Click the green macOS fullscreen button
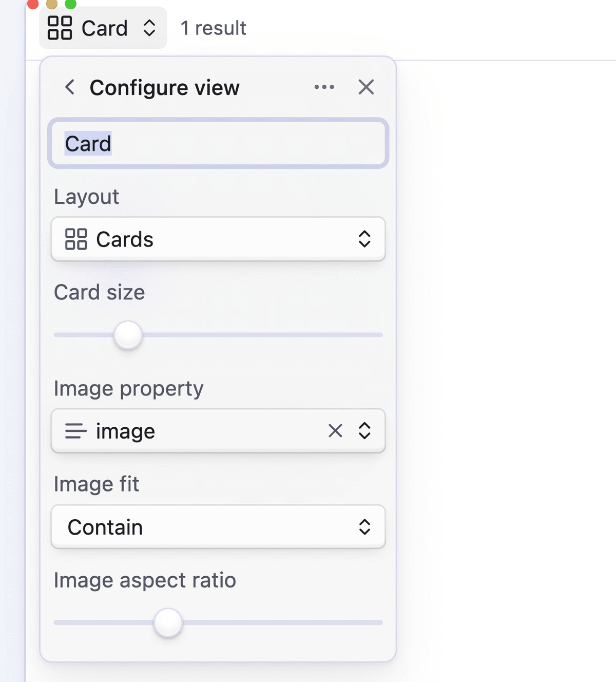This screenshot has height=682, width=616. (71, 4)
